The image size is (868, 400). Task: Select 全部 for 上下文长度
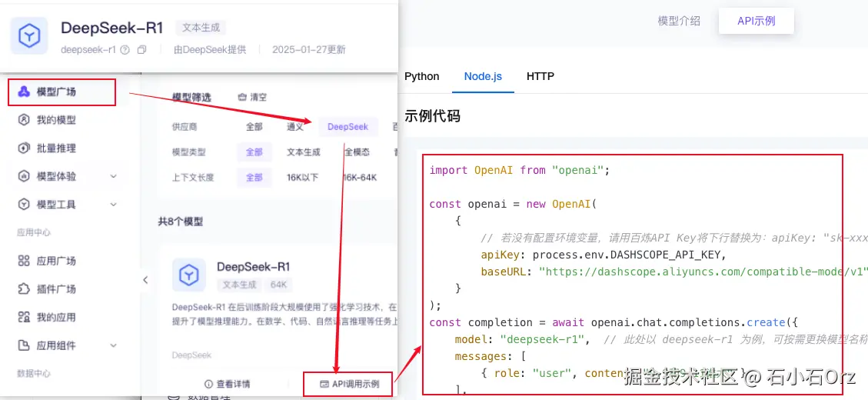coord(254,178)
